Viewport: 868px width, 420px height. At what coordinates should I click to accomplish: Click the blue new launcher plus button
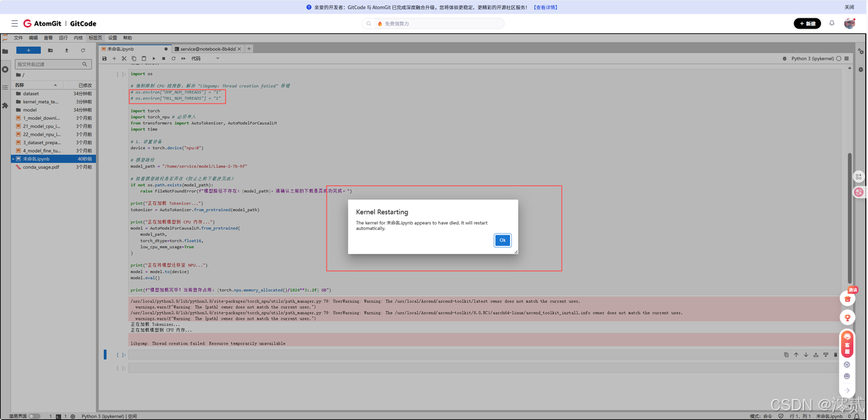tap(28, 50)
